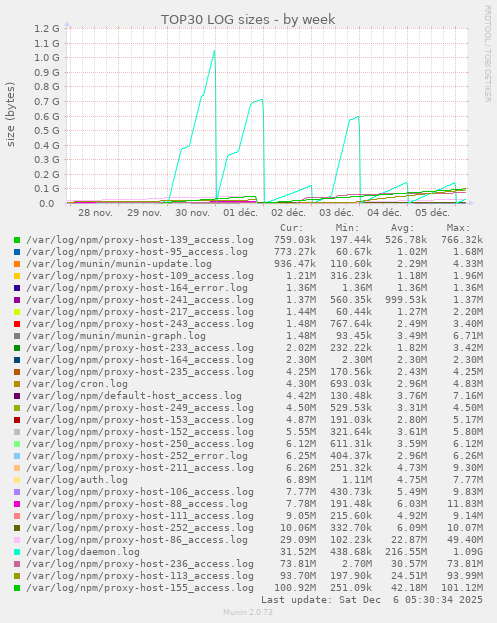Click the daemon.log cyan color swatch
The width and height of the screenshot is (497, 623).
click(17, 552)
